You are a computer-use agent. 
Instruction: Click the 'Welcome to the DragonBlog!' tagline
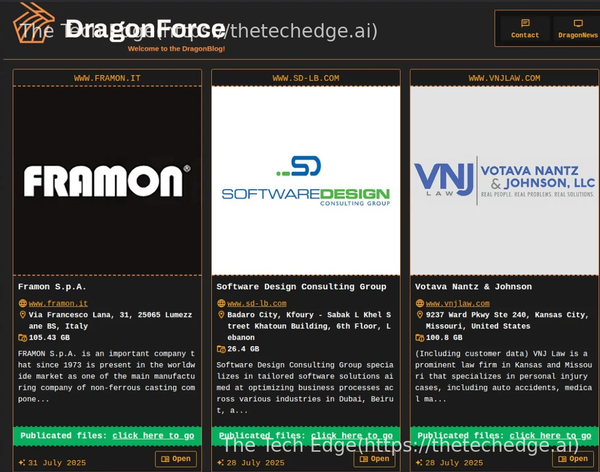tap(176, 49)
